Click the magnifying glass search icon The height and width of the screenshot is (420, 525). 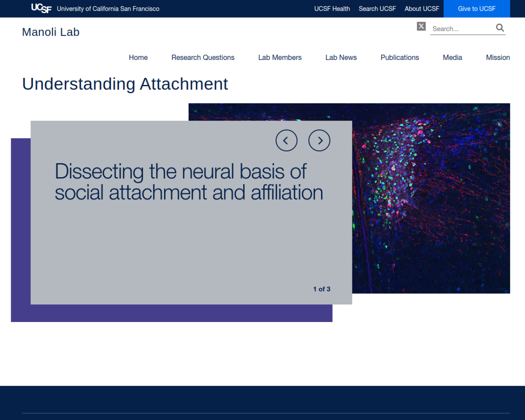(x=500, y=28)
